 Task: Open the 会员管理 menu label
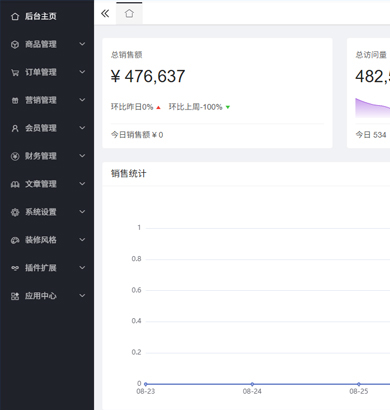point(41,128)
